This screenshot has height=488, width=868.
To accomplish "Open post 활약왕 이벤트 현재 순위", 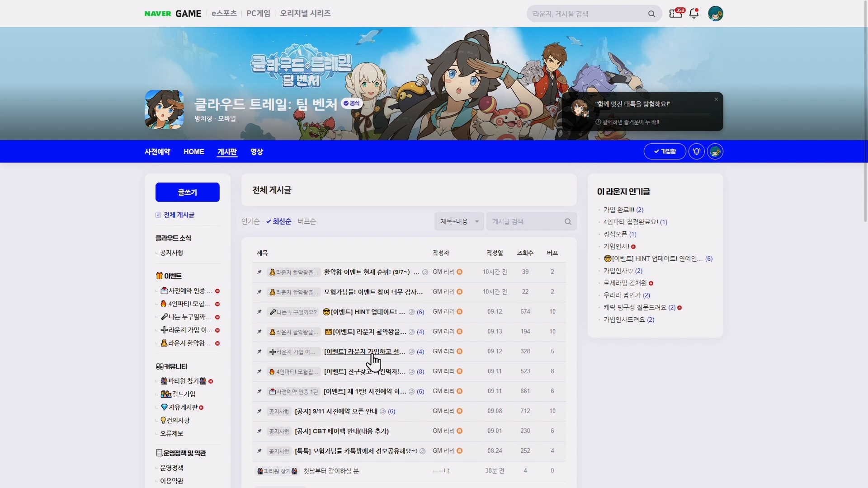I will (x=372, y=272).
